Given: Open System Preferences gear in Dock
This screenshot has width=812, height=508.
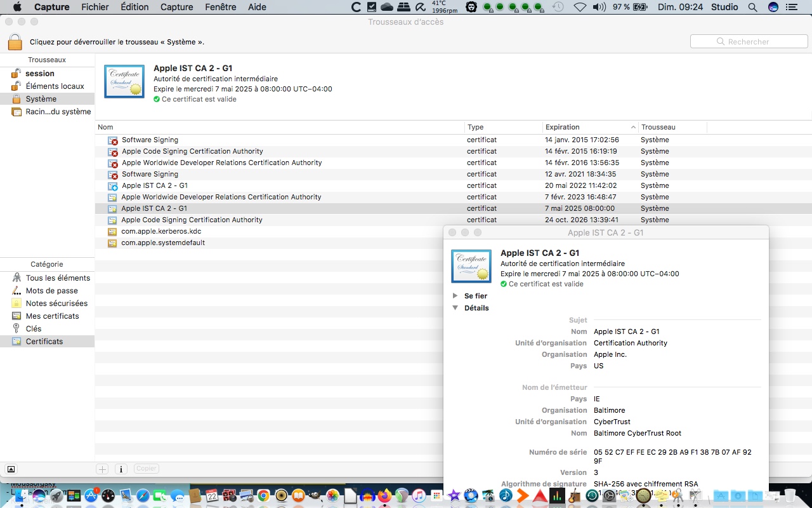Looking at the screenshot, I should click(609, 495).
